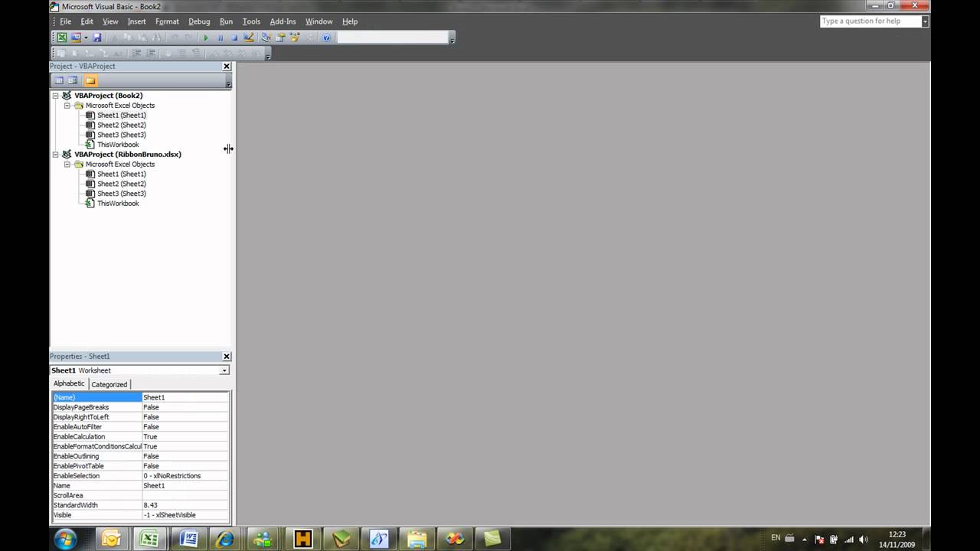Image resolution: width=980 pixels, height=551 pixels.
Task: Open the help question box dropdown arrow
Action: tap(925, 21)
